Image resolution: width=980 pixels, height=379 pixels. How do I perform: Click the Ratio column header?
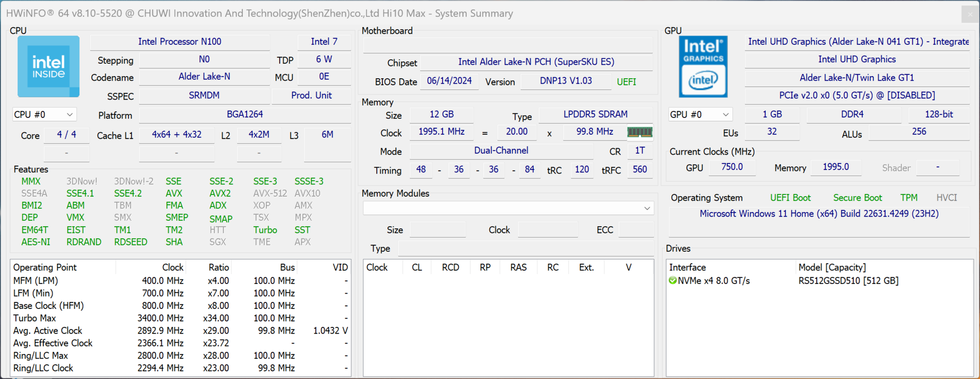coord(218,267)
